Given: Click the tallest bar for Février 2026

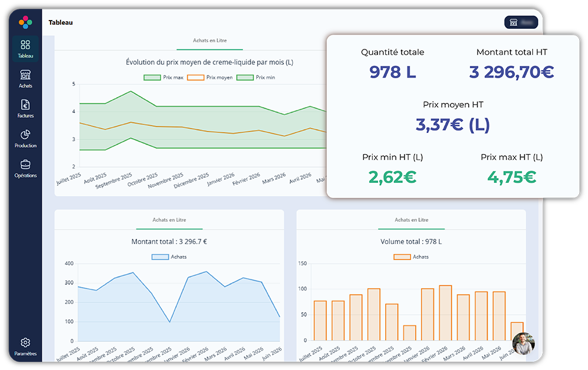Looking at the screenshot, I should 446,313.
